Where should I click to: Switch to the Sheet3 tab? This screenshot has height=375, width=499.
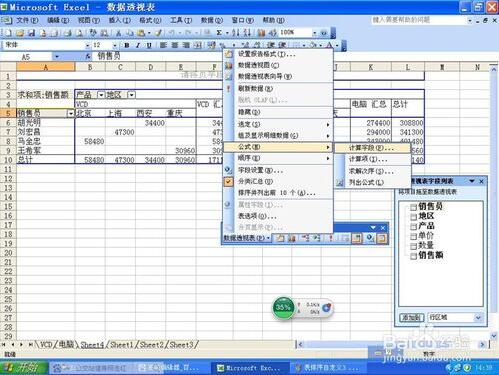(x=182, y=345)
